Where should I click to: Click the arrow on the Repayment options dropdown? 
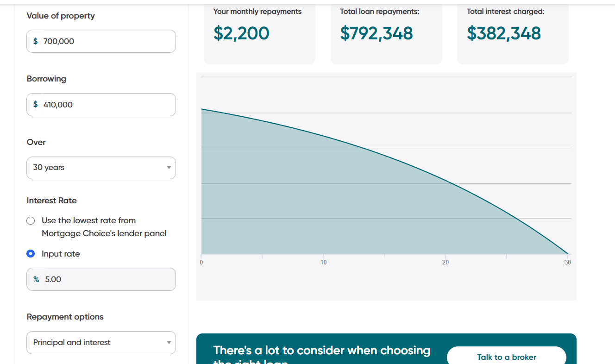[169, 343]
